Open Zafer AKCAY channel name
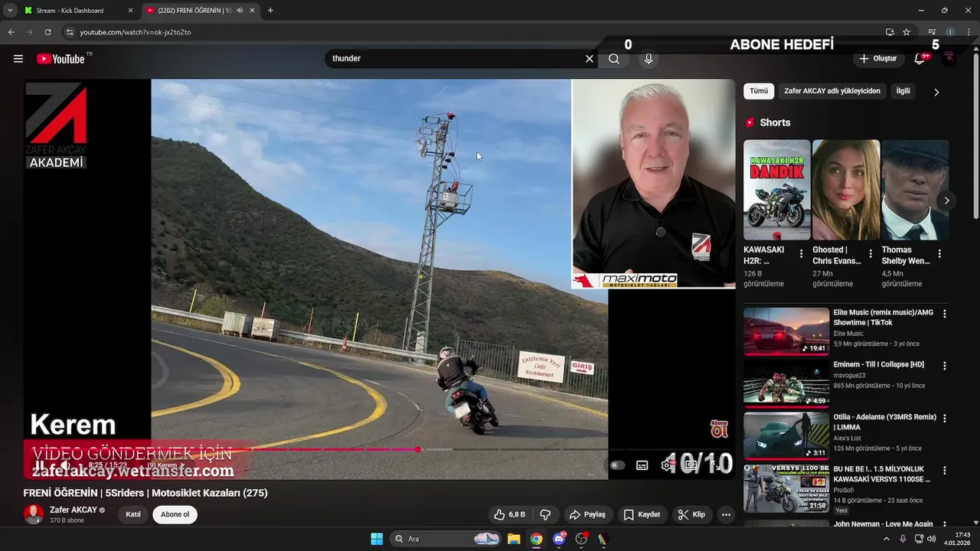The height and width of the screenshot is (551, 980). [x=73, y=510]
